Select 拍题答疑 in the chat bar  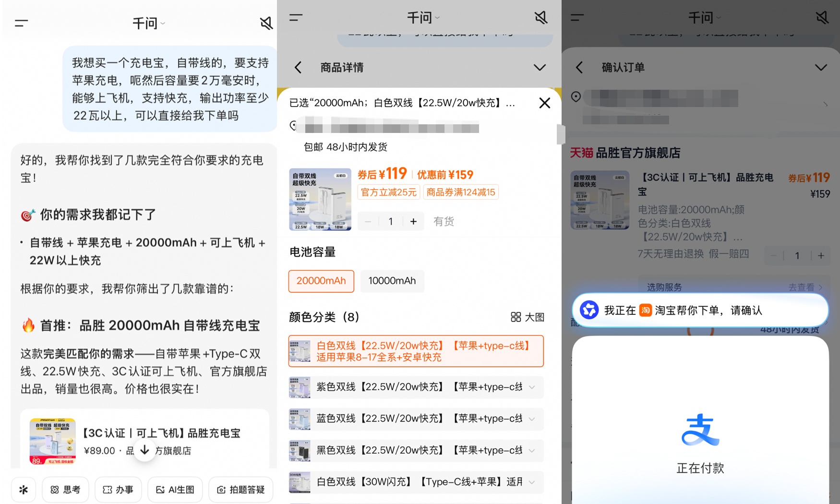(241, 490)
